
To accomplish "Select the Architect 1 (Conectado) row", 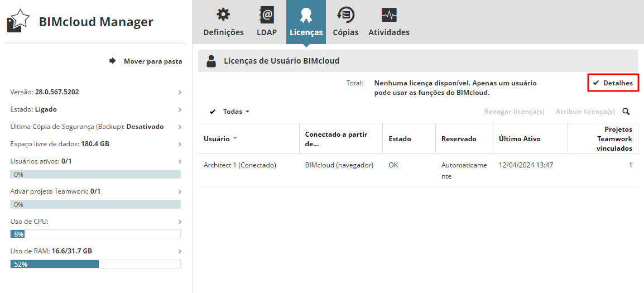I will click(x=418, y=171).
